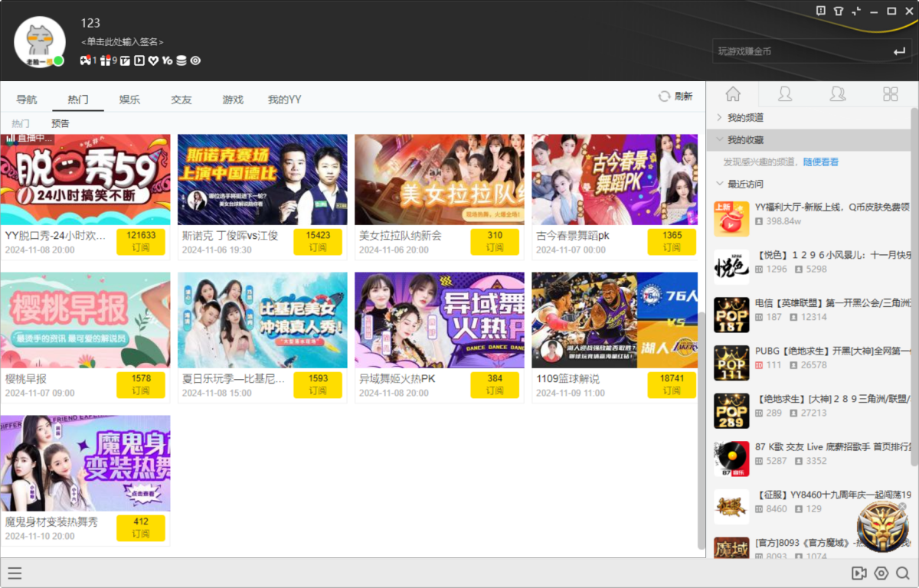Collapse the 最近访问 list

pyautogui.click(x=745, y=184)
